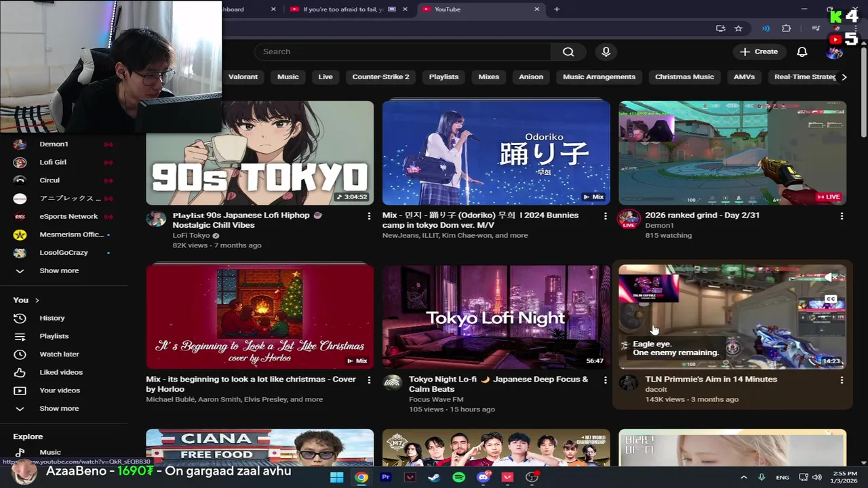Select the Mixes filter chip
The height and width of the screenshot is (488, 868).
pos(489,77)
